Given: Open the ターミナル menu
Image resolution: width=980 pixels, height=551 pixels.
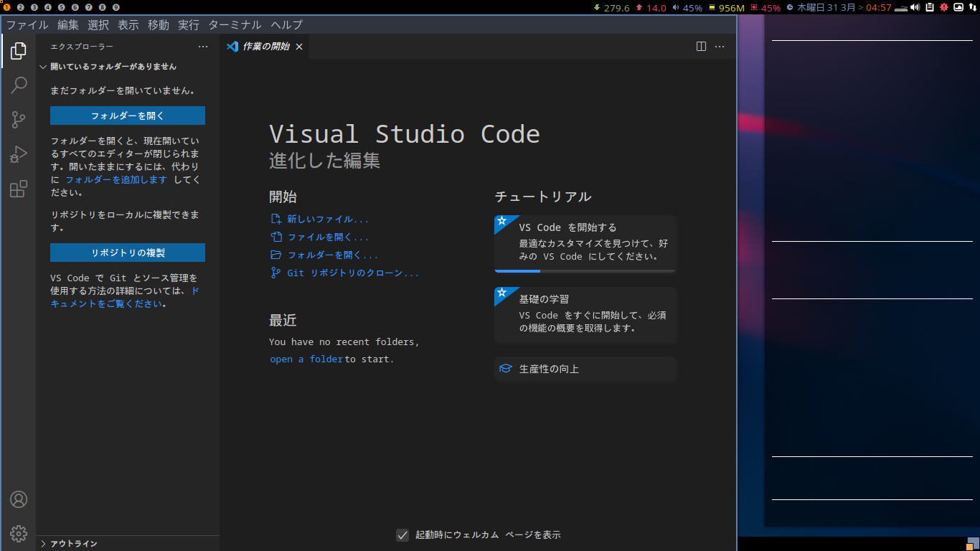Looking at the screenshot, I should point(235,24).
